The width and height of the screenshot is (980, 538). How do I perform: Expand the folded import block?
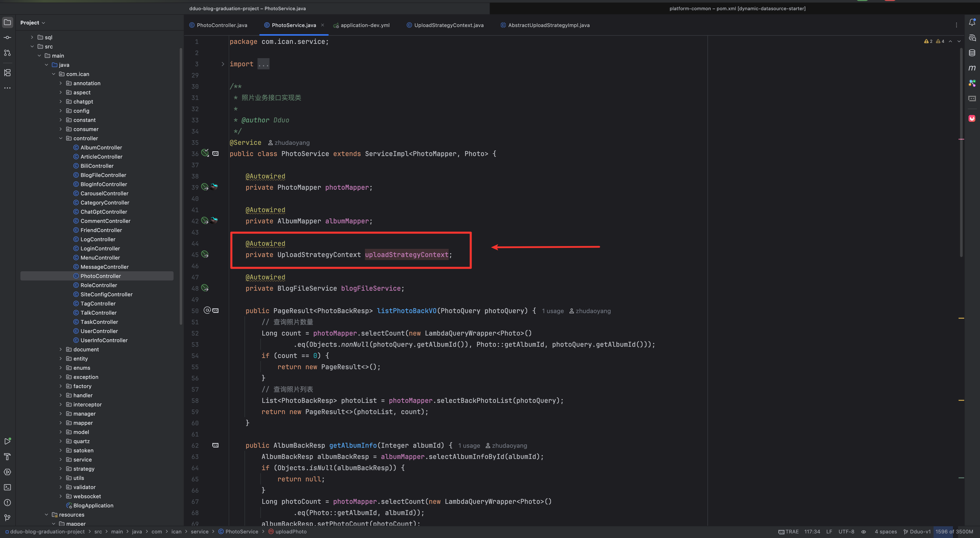[223, 64]
